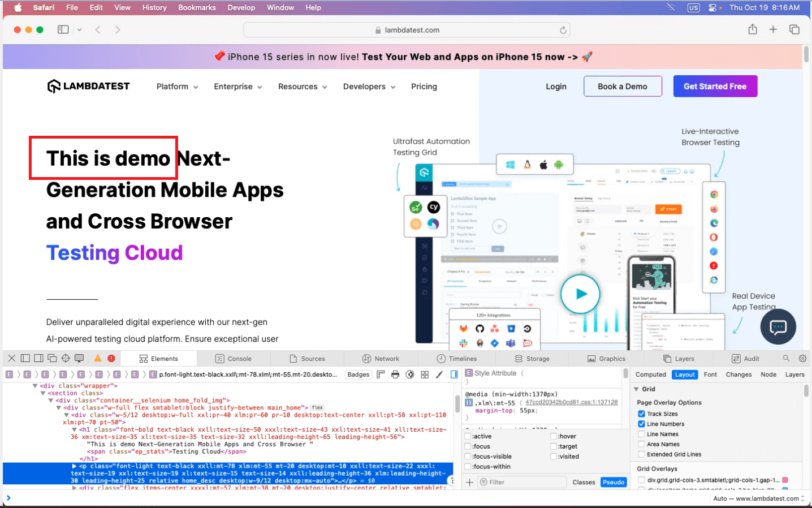Image resolution: width=812 pixels, height=508 pixels.
Task: Enable paint flashing brush icon
Action: (x=439, y=374)
